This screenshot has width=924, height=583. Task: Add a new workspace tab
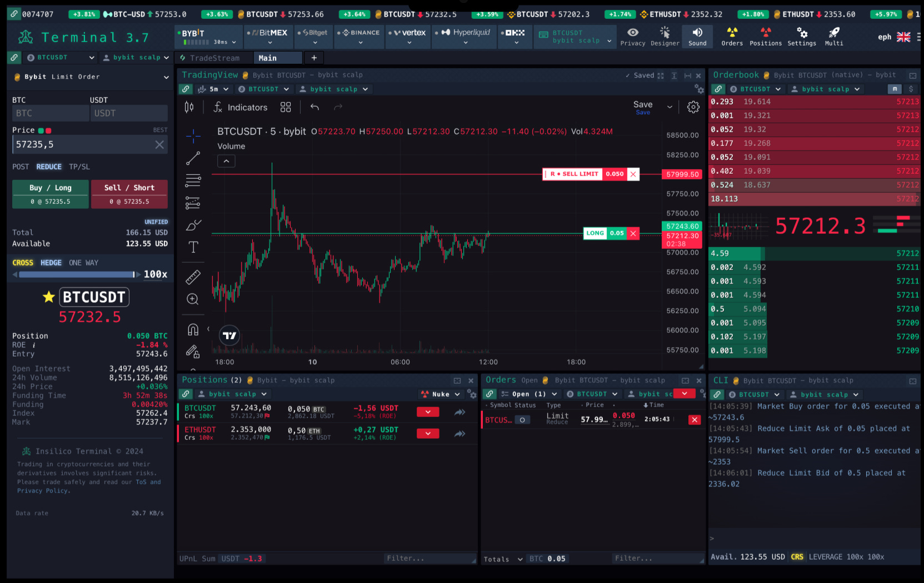click(314, 58)
